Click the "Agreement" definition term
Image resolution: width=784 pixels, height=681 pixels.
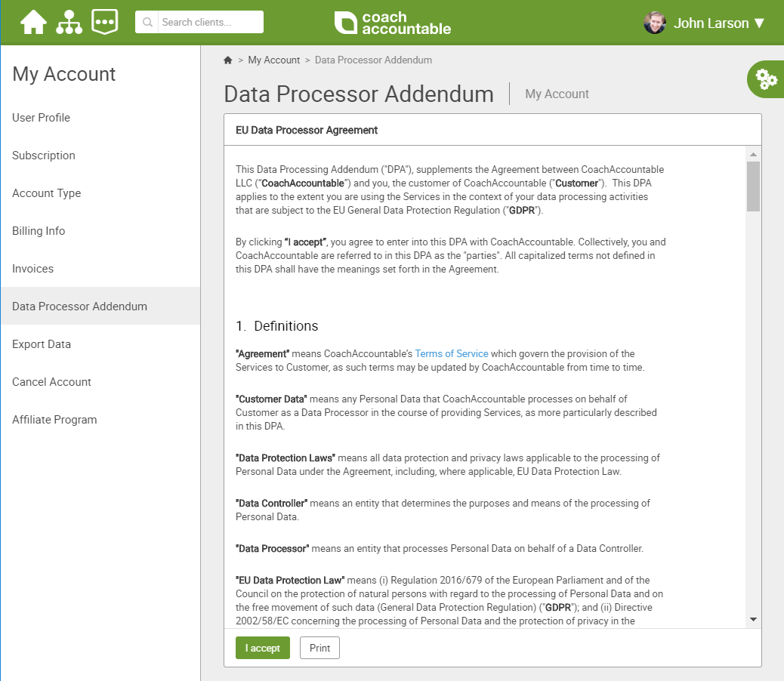pos(262,354)
